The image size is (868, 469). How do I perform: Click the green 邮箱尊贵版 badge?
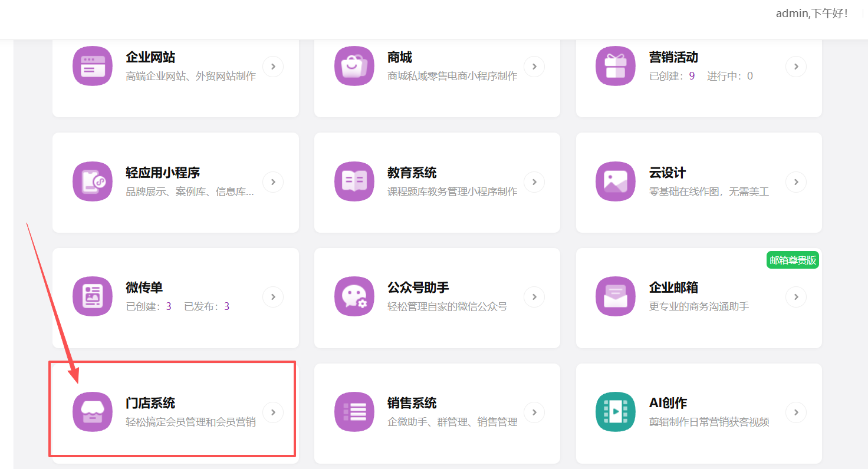click(x=793, y=260)
